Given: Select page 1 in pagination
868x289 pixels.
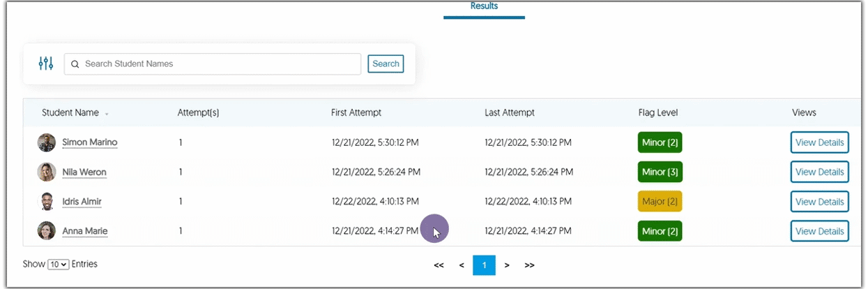Looking at the screenshot, I should [484, 265].
